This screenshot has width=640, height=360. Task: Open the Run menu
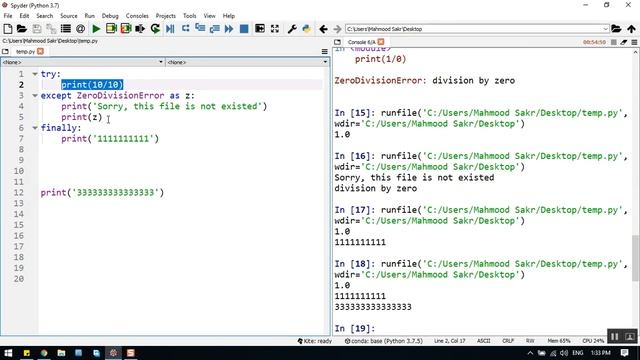tap(89, 16)
